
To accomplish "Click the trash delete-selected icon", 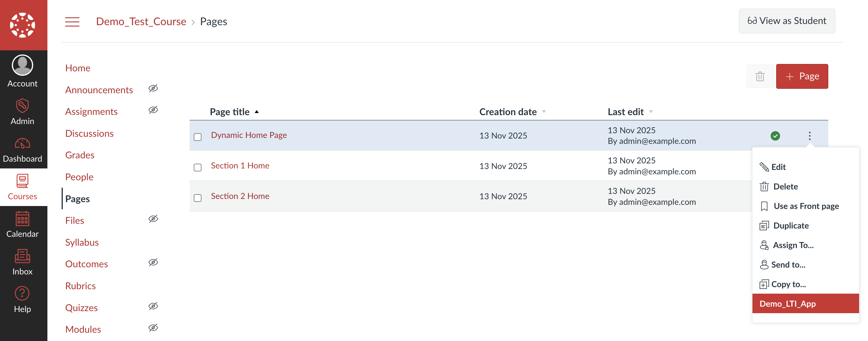I will [x=760, y=76].
